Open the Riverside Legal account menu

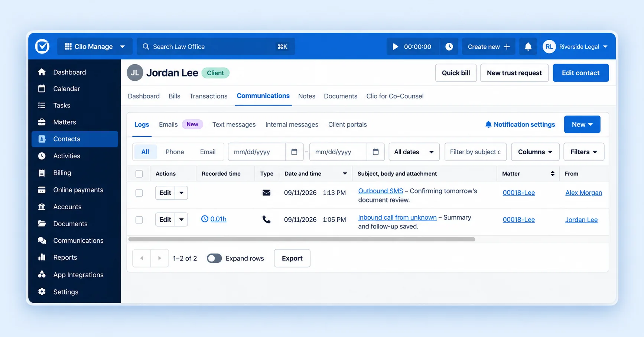tap(576, 47)
